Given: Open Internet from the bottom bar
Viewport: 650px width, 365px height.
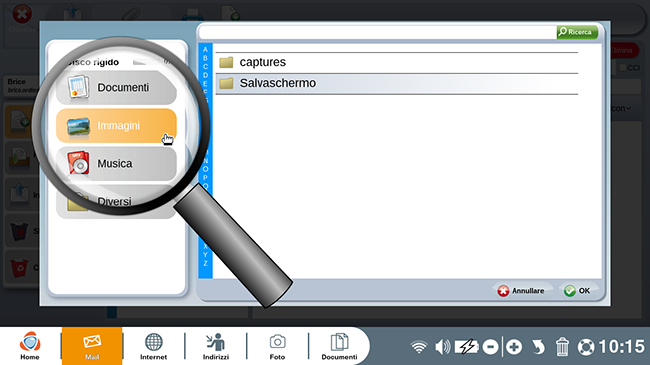Looking at the screenshot, I should coord(153,346).
